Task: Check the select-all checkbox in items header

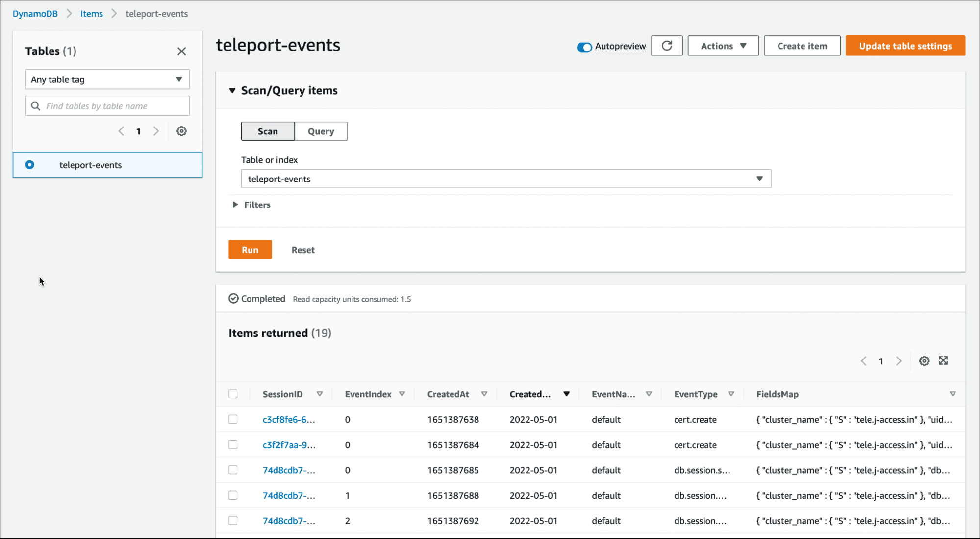Action: 233,393
